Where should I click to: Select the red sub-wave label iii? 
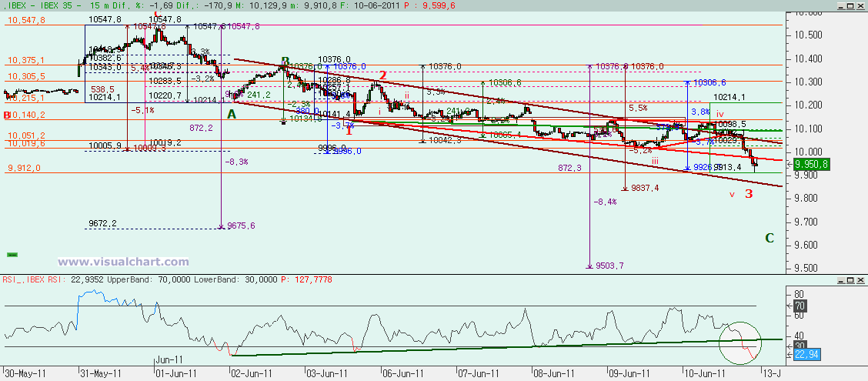(x=655, y=161)
